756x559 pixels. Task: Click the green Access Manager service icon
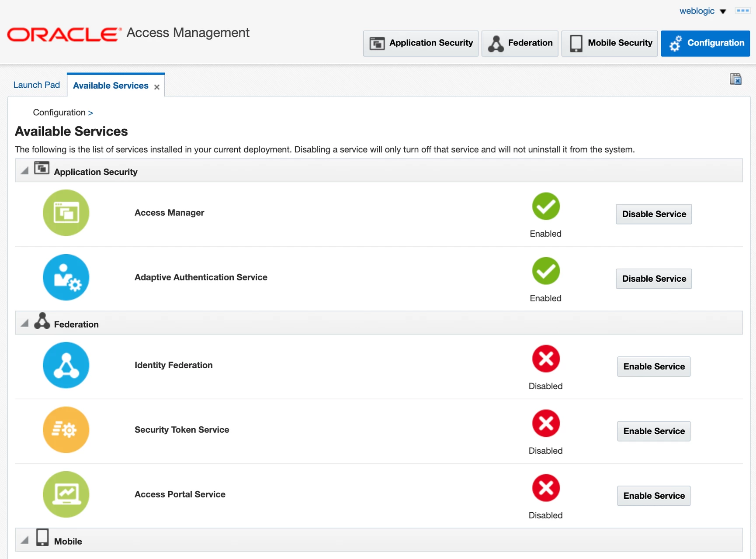(x=66, y=213)
